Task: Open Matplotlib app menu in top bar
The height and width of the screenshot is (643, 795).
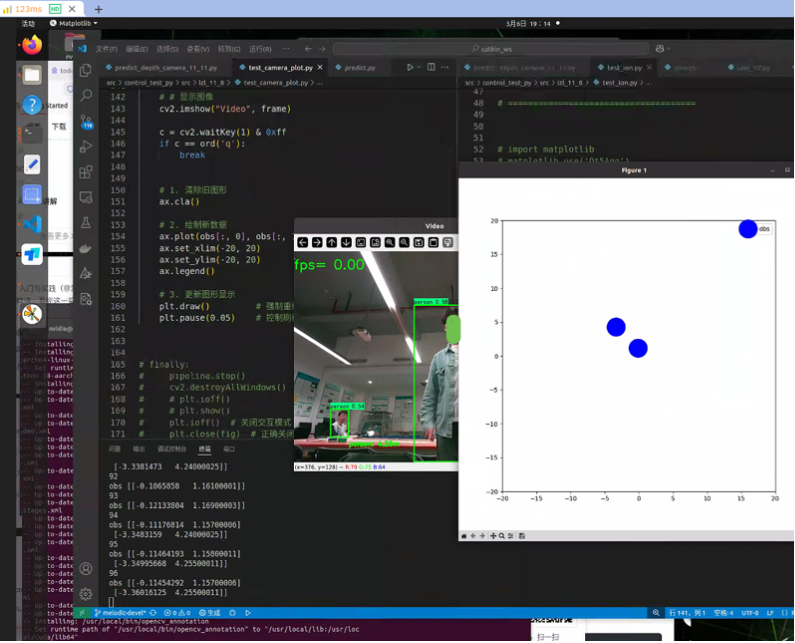Action: (74, 23)
